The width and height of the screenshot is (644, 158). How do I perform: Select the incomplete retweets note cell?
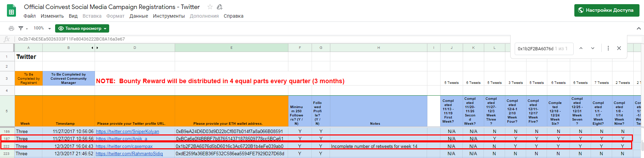tap(378, 146)
